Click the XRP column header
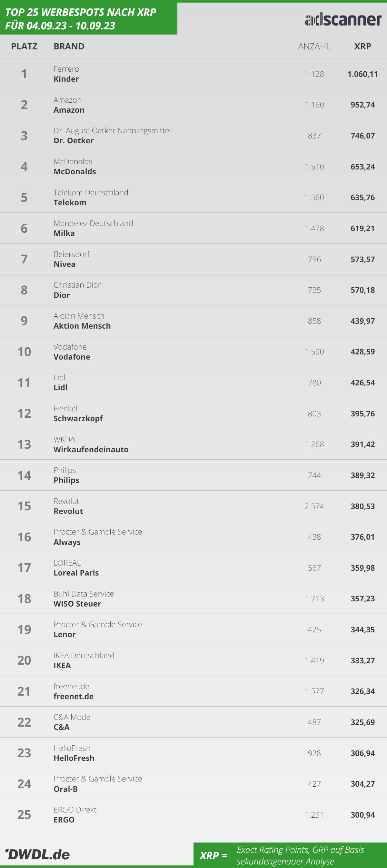This screenshot has height=868, width=387. [x=362, y=46]
